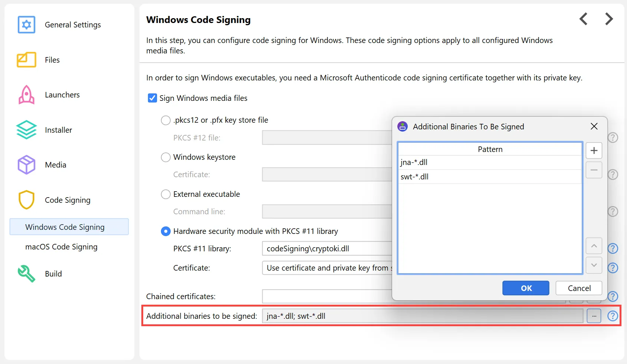Uncheck Sign Windows media files
This screenshot has width=627, height=364.
point(152,98)
